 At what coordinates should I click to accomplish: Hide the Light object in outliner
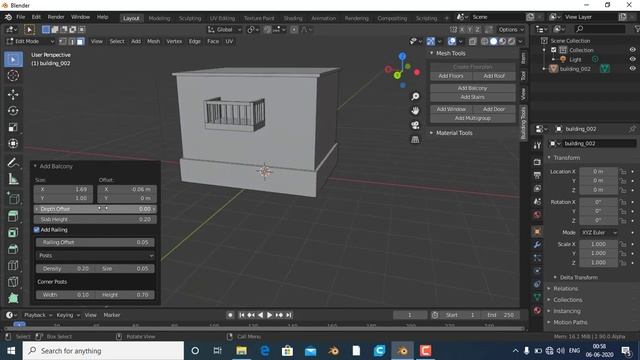coord(632,59)
